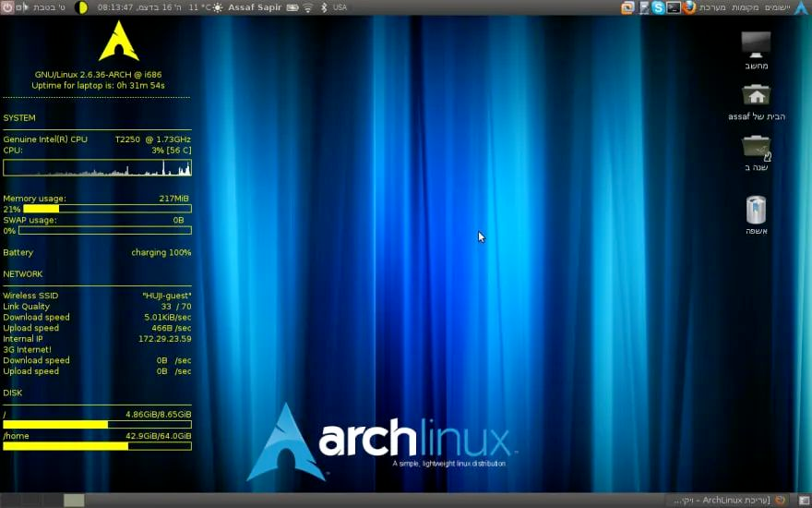Viewport: 812px width, 508px height.
Task: Click the '3G Internet!' label
Action: [x=27, y=349]
